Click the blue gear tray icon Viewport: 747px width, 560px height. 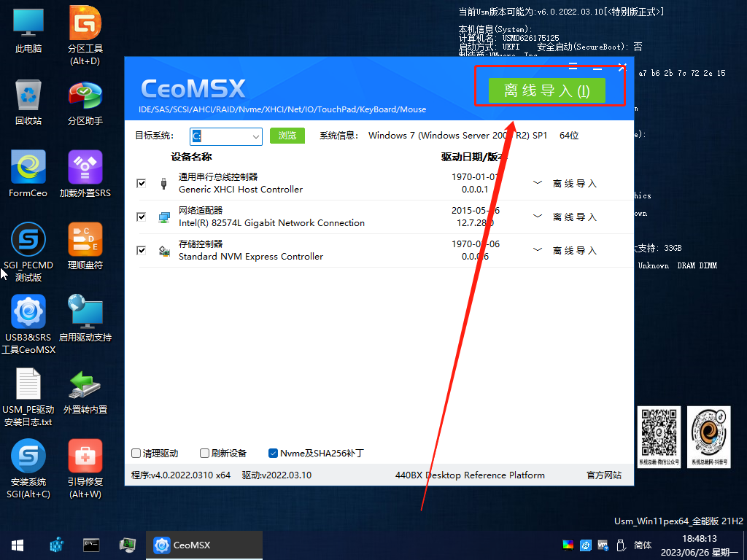pyautogui.click(x=586, y=545)
